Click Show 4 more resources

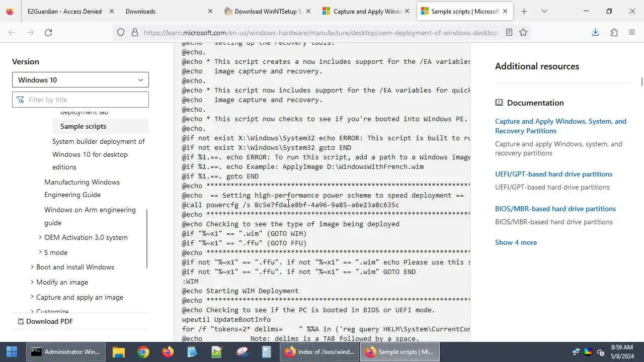pos(516,242)
